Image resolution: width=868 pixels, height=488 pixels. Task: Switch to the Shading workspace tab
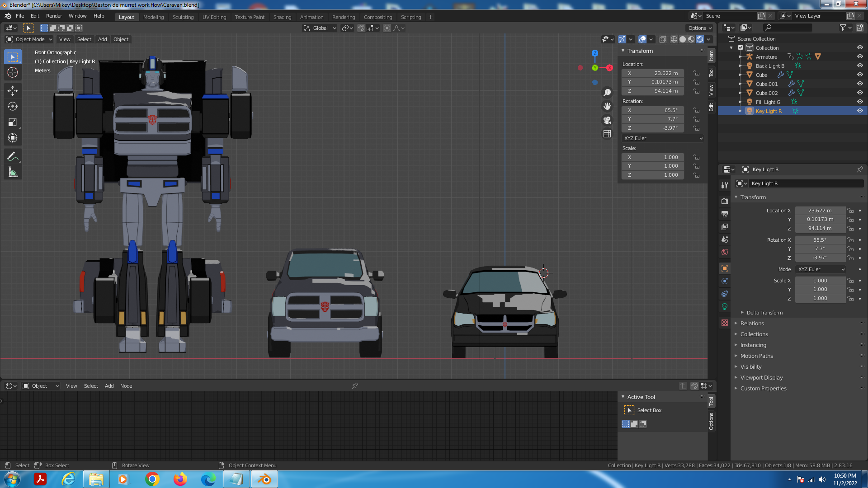point(282,17)
